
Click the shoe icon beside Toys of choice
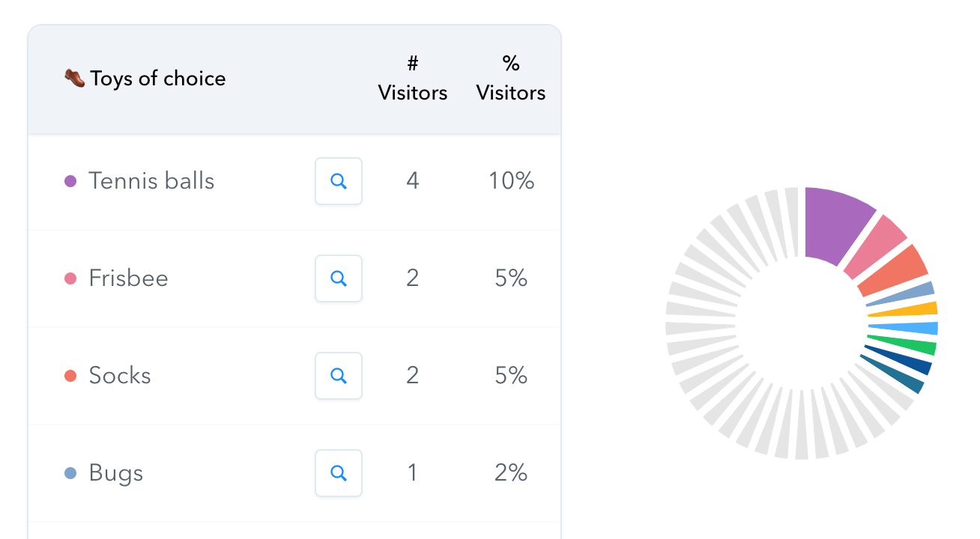click(74, 78)
